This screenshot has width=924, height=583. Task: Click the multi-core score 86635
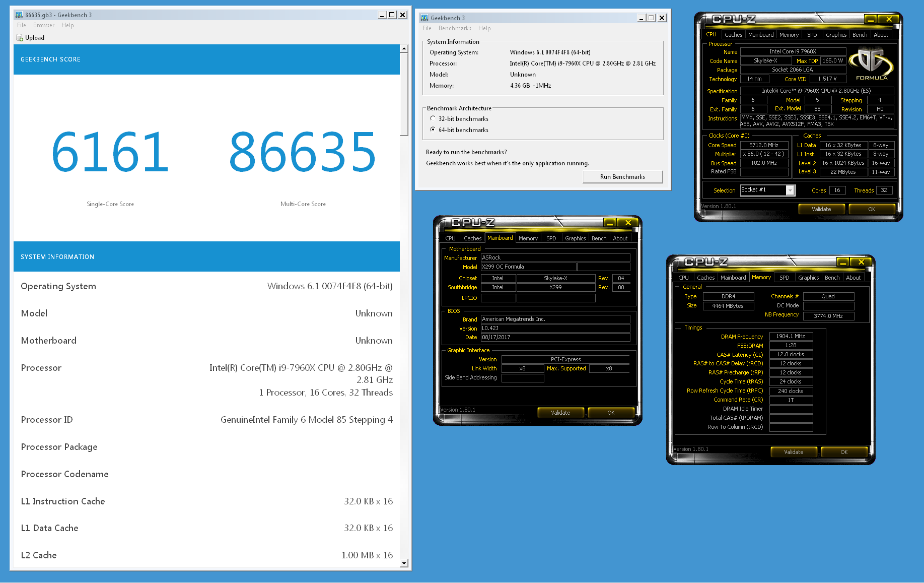(x=303, y=152)
